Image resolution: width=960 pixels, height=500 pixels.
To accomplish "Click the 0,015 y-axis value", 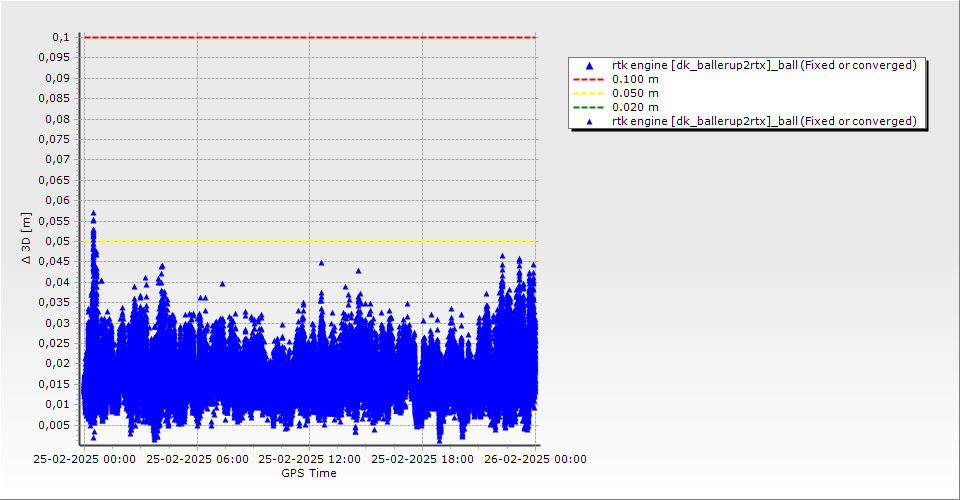I will 54,384.
